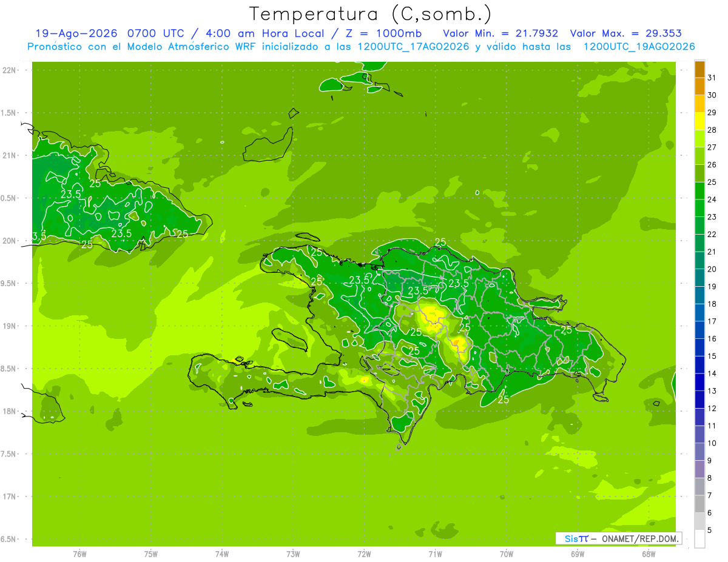
Task: Click the legend band between 29 and 30
Action: [x=699, y=104]
